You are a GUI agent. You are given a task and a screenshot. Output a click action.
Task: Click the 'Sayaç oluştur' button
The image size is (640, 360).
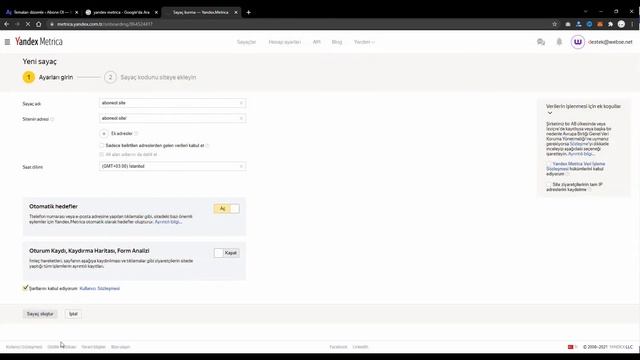click(x=40, y=314)
